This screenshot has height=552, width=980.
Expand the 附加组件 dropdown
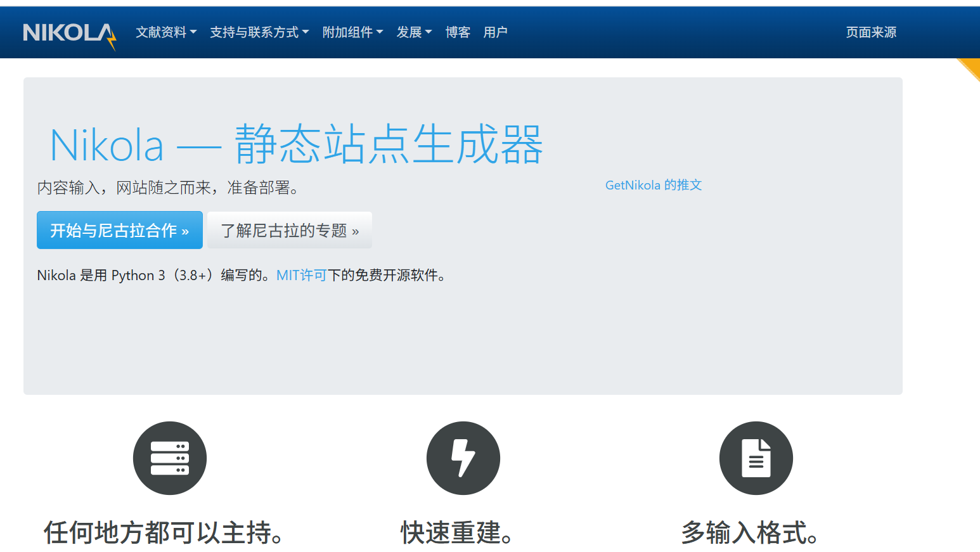(352, 32)
